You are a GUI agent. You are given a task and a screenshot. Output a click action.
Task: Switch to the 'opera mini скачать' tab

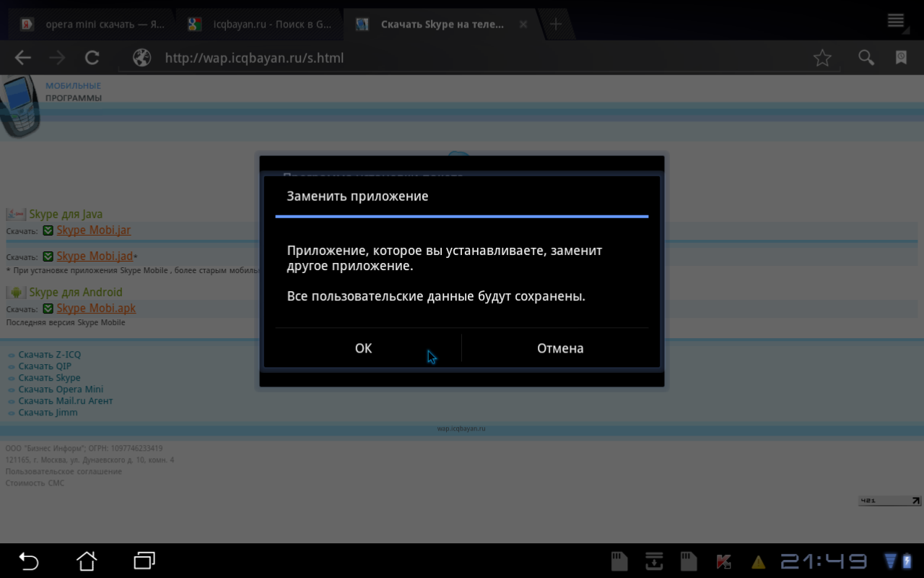[x=92, y=25]
